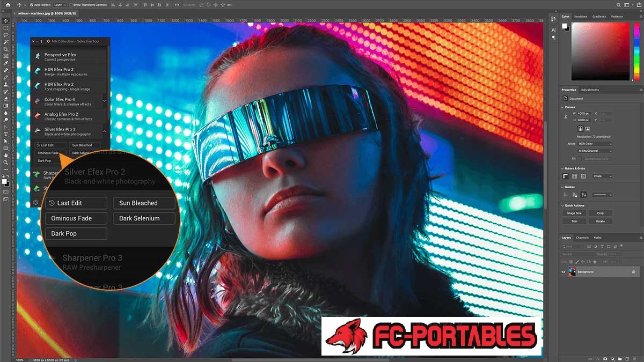Open the RGB Color mode dropdown
Viewport: 644px width, 362px height.
595,144
